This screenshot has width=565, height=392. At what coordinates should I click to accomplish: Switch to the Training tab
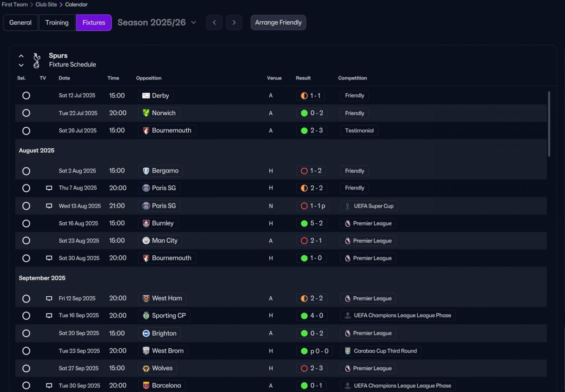pyautogui.click(x=57, y=23)
